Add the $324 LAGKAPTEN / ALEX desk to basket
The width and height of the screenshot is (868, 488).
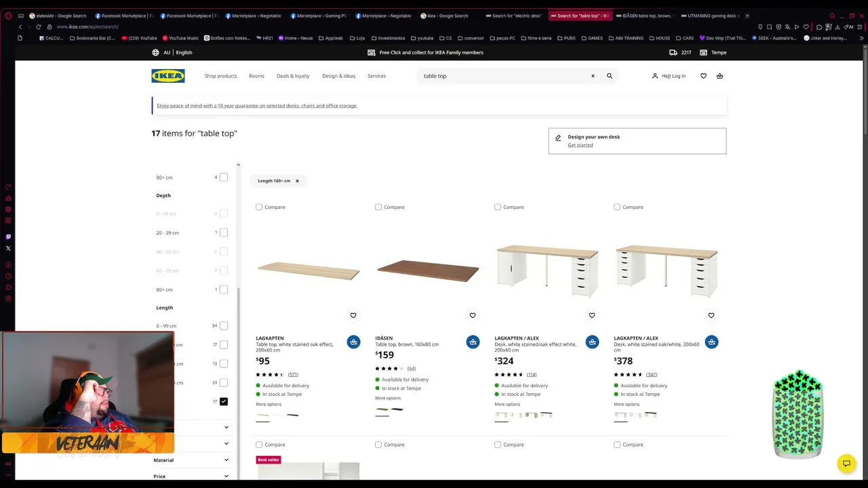pyautogui.click(x=592, y=342)
